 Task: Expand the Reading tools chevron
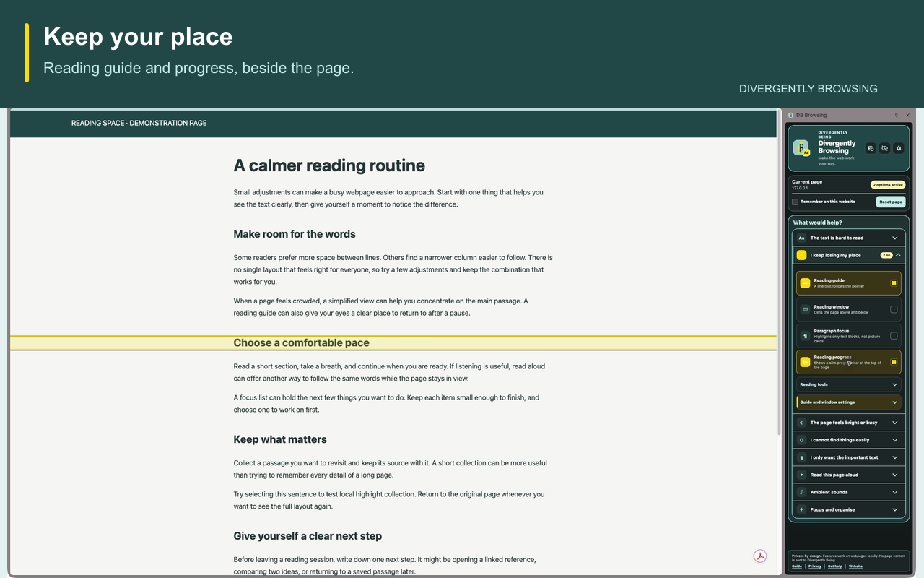(x=895, y=384)
